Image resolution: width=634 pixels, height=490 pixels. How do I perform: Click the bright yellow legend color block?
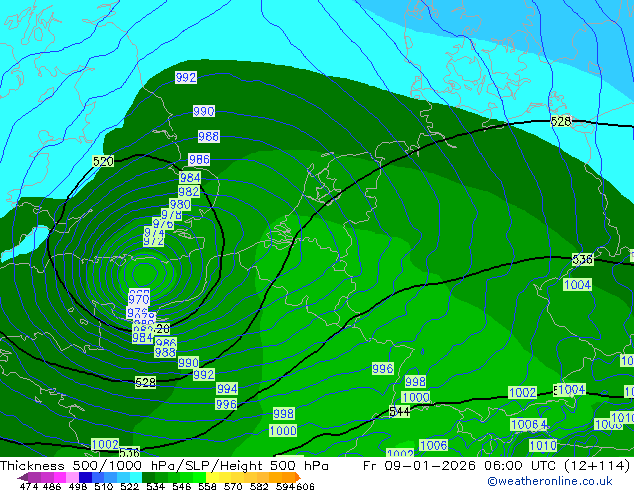click(213, 477)
